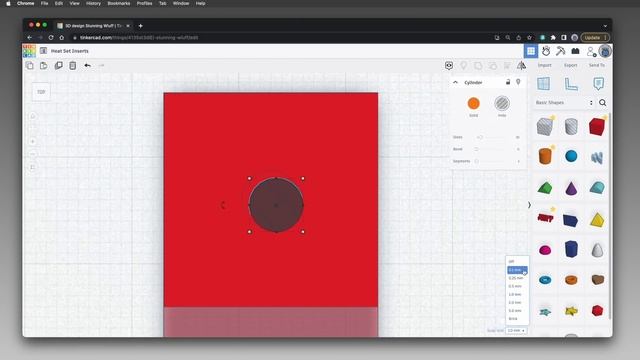Click the Ungroup shapes icon
Image resolution: width=640 pixels, height=360 pixels.
pyautogui.click(x=493, y=65)
